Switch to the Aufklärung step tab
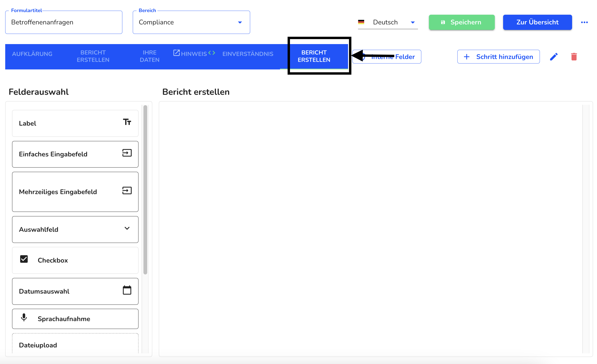Image resolution: width=597 pixels, height=364 pixels. click(32, 54)
